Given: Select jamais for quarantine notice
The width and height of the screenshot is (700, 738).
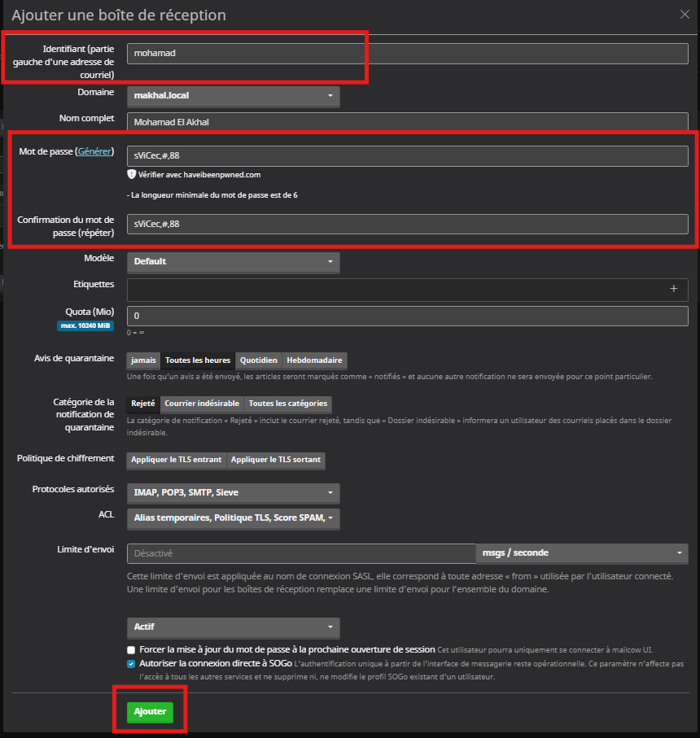Looking at the screenshot, I should pos(143,360).
